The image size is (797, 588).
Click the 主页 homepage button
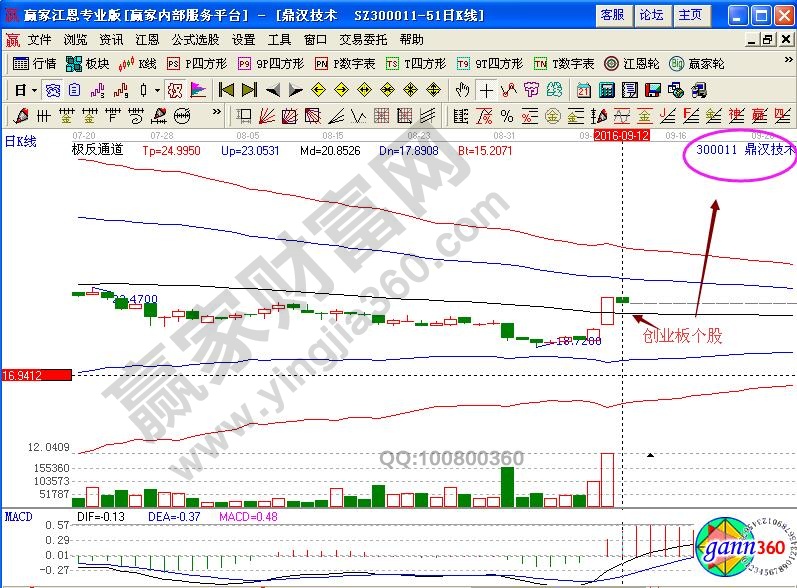[690, 15]
